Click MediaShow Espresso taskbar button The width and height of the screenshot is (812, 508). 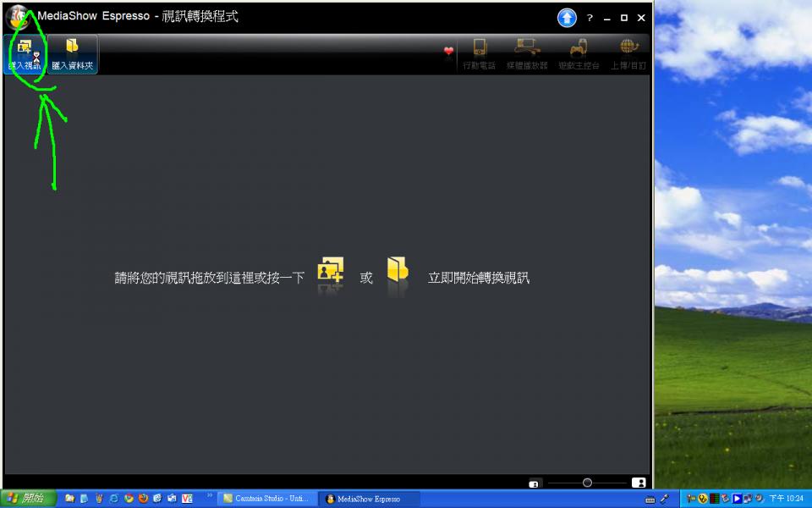coord(369,499)
